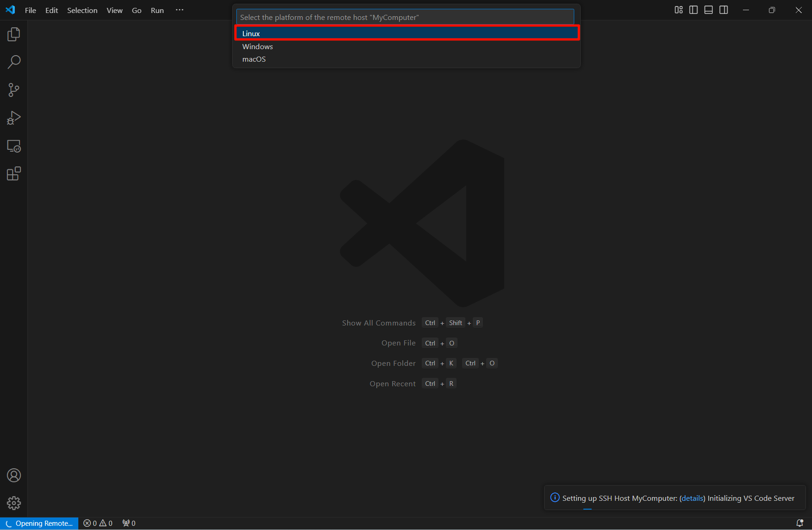Viewport: 812px width, 530px height.
Task: Toggle the Secondary Side Bar
Action: [x=723, y=10]
